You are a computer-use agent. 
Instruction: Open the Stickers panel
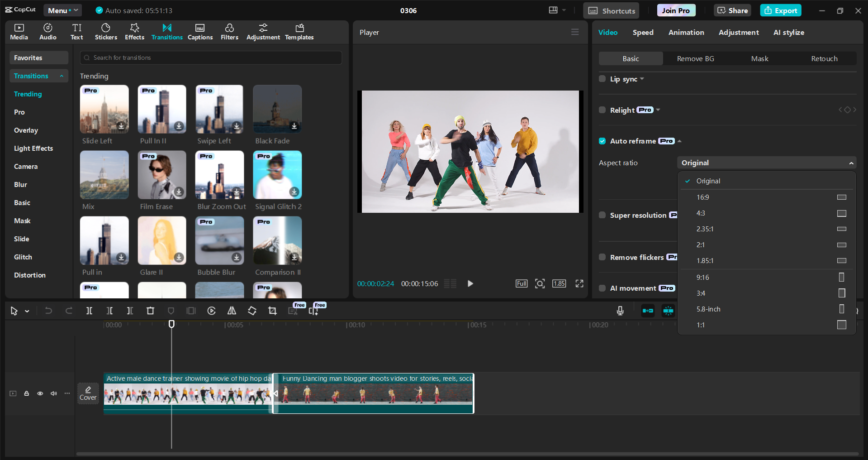106,31
